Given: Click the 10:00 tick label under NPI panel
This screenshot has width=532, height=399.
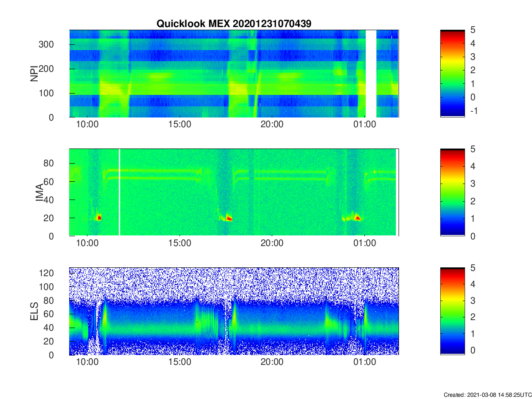Looking at the screenshot, I should point(87,125).
